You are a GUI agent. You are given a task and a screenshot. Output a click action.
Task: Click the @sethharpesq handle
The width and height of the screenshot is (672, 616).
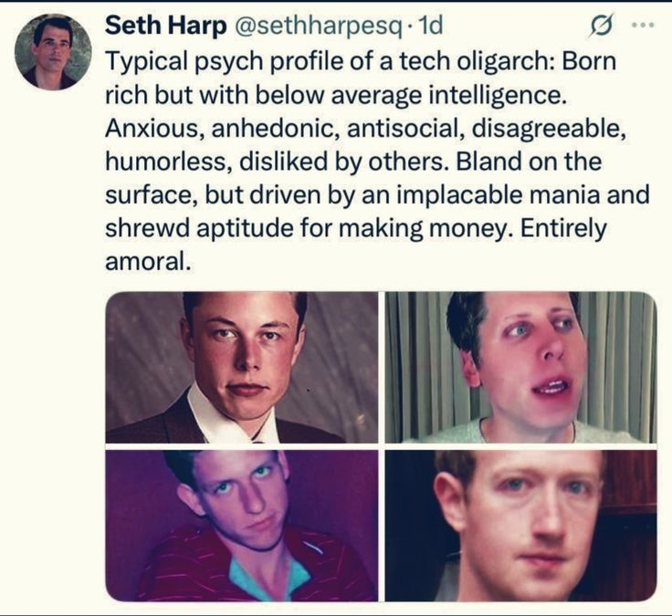[x=318, y=27]
